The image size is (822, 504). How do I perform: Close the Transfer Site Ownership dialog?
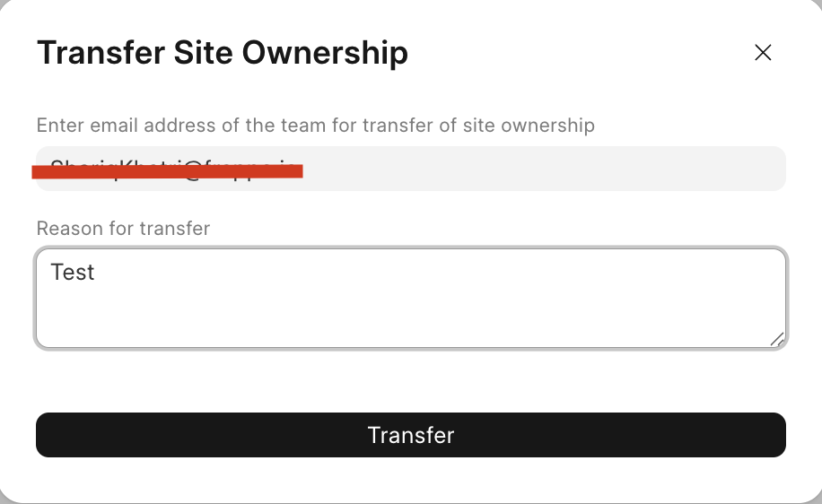tap(763, 52)
